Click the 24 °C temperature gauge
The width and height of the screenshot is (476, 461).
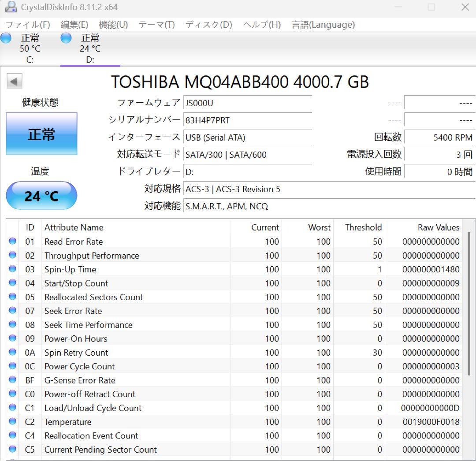pyautogui.click(x=41, y=196)
